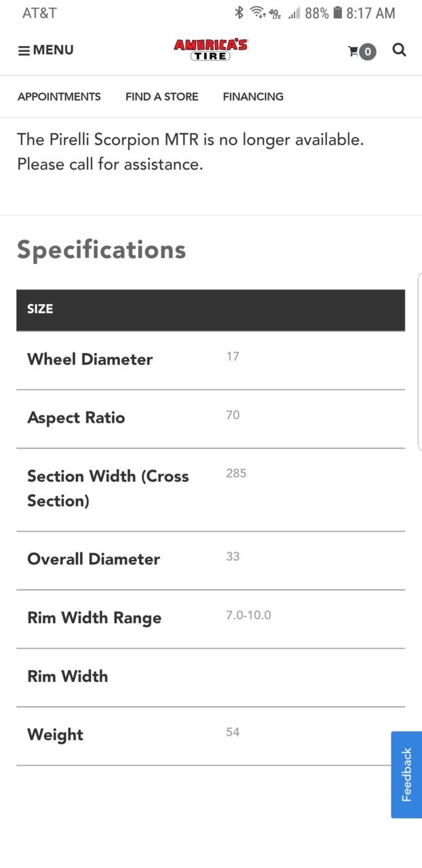Select the Aspect Ratio row
This screenshot has height=868, width=422.
[x=210, y=419]
